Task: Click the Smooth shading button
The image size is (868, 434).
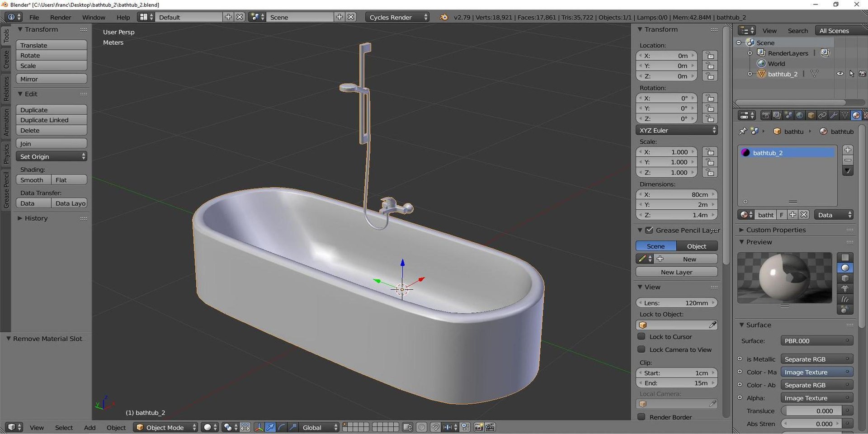Action: pyautogui.click(x=33, y=180)
